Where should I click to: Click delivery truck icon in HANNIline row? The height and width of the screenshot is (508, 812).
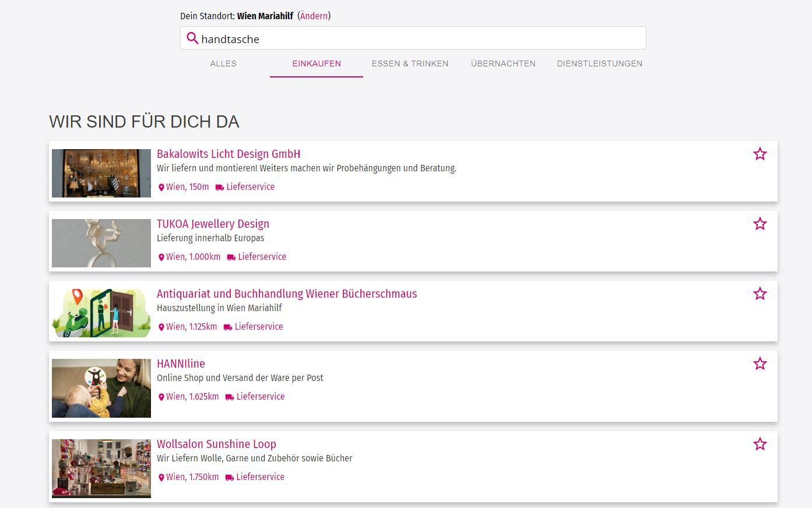[230, 397]
